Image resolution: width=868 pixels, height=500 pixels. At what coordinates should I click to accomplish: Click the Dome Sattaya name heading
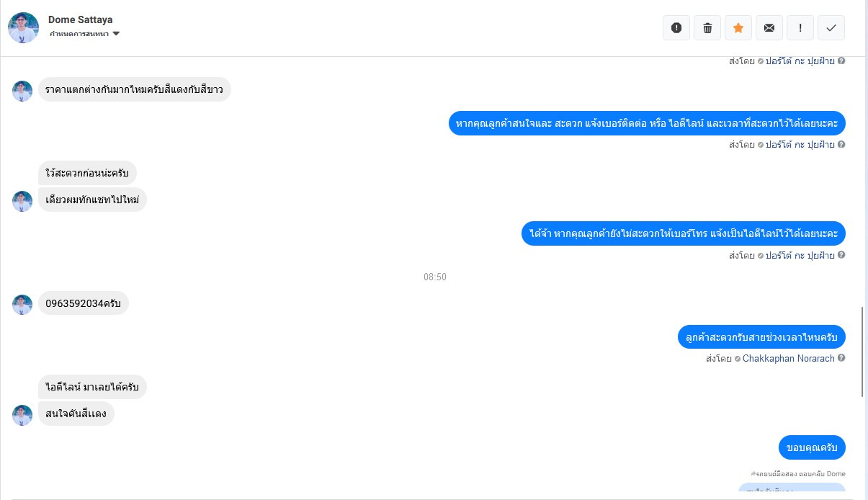(x=81, y=19)
